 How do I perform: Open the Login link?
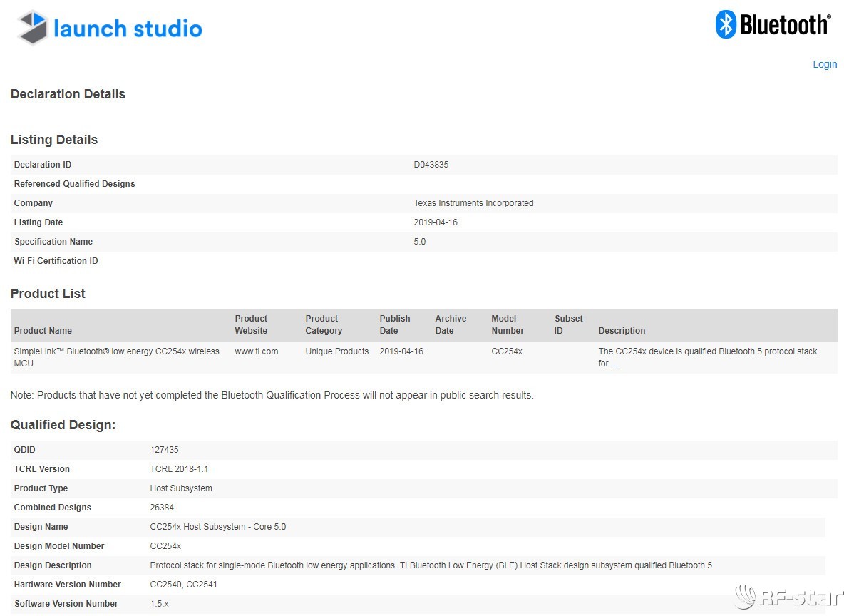pyautogui.click(x=825, y=65)
